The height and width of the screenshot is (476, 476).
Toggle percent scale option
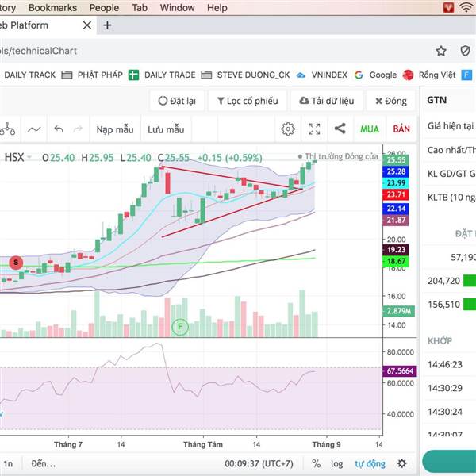tap(317, 463)
